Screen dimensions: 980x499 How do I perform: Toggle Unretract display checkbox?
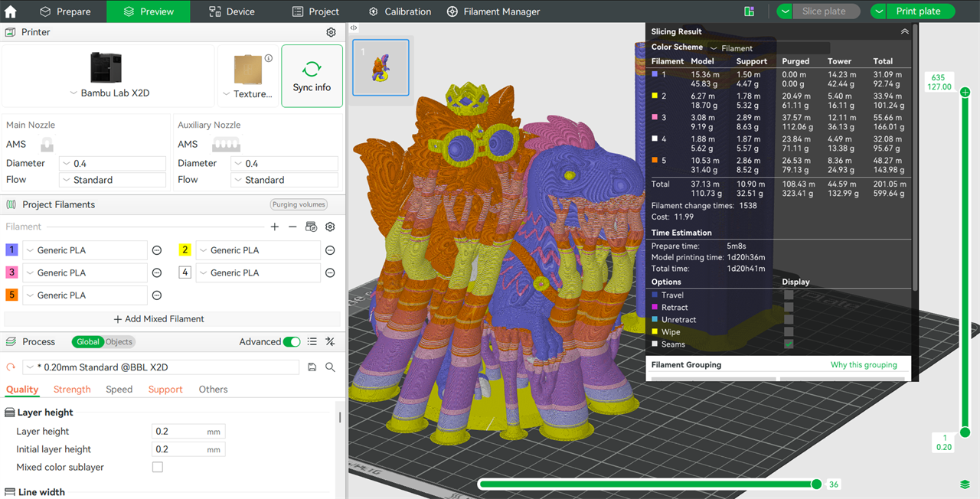(x=789, y=320)
